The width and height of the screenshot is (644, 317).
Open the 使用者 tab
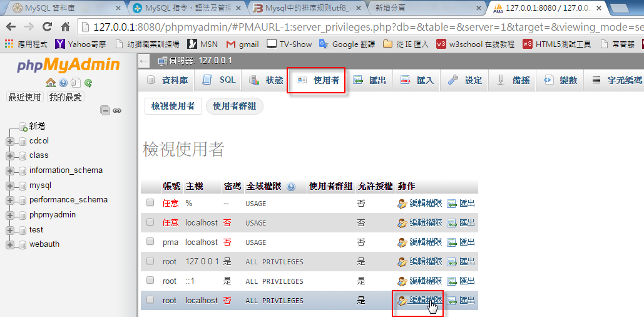click(318, 80)
